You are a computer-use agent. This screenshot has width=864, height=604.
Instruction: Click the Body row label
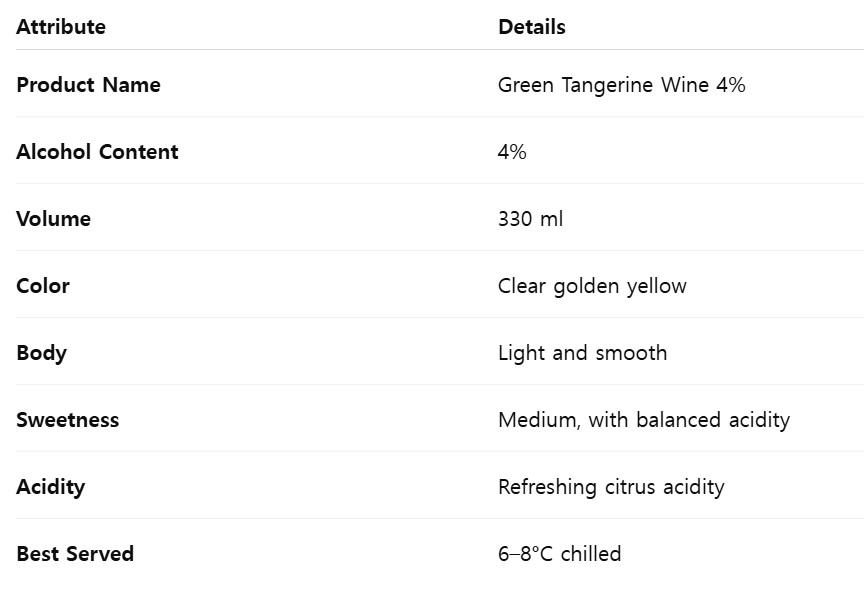pos(41,353)
